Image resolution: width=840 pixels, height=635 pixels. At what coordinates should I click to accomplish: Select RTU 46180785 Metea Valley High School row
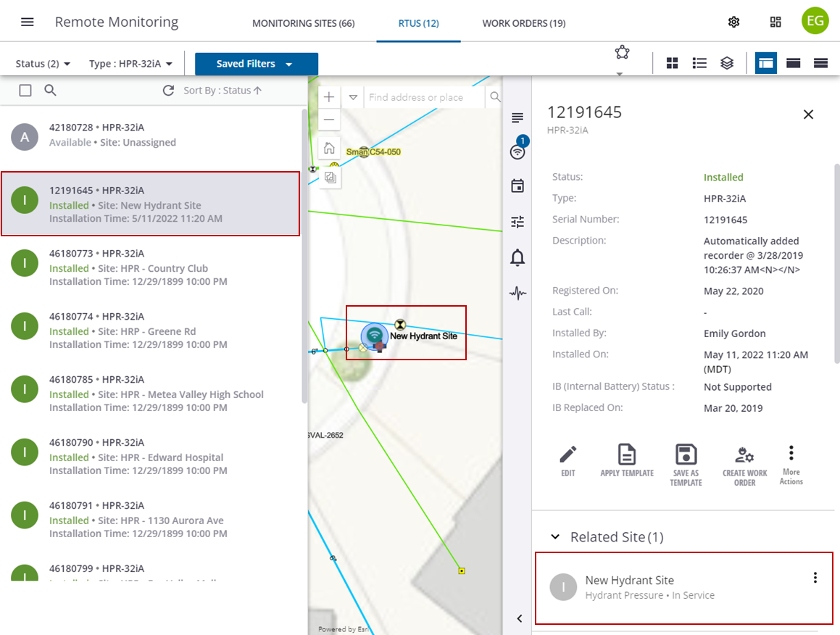coord(151,393)
